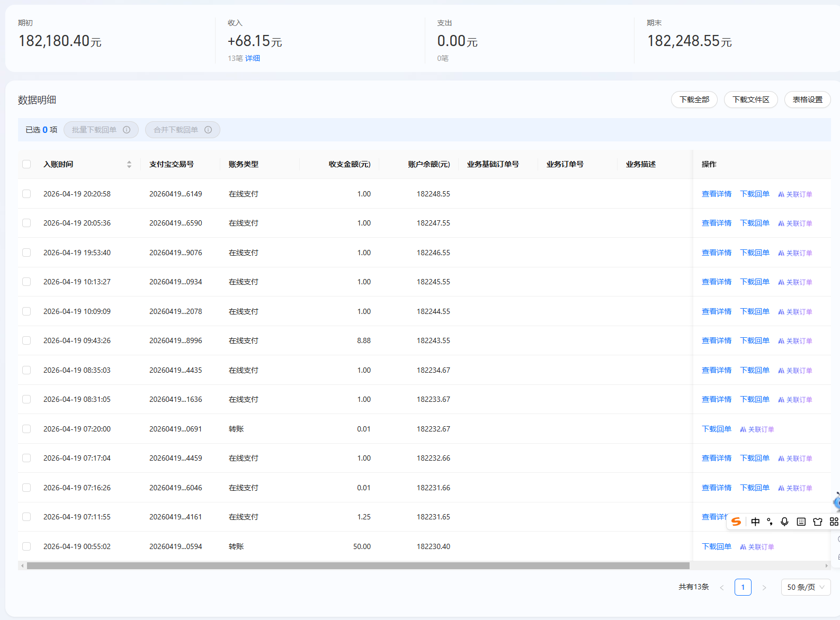Open the Sogou skin shirt icon
The image size is (840, 620).
(x=817, y=522)
